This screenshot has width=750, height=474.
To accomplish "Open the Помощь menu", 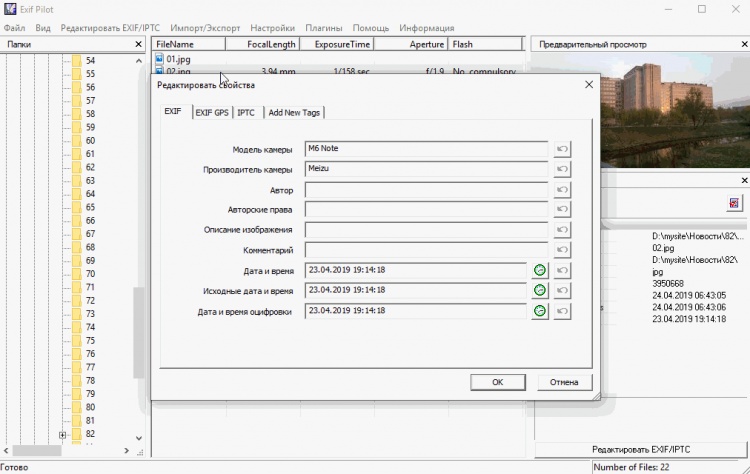I will (371, 28).
